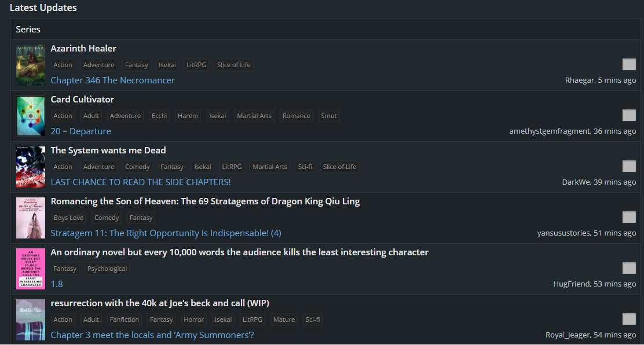Select the LitRPG tag under Azarinth Healer
The height and width of the screenshot is (345, 644).
coord(196,65)
